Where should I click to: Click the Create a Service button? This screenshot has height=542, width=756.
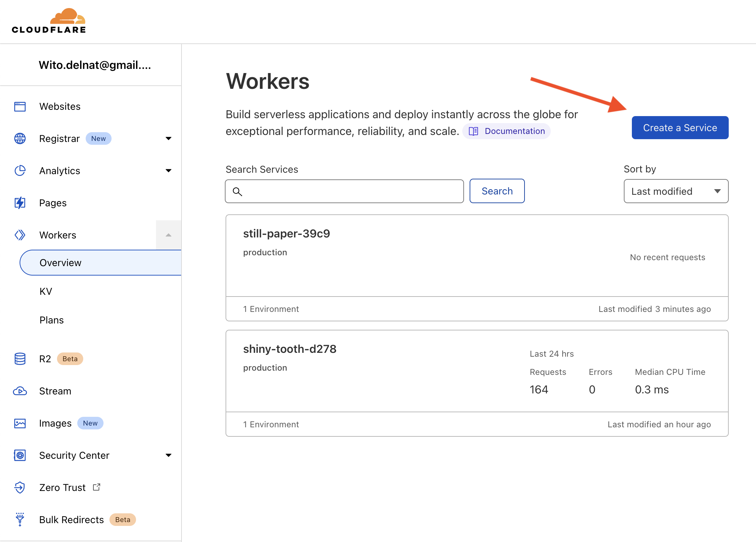pos(680,128)
